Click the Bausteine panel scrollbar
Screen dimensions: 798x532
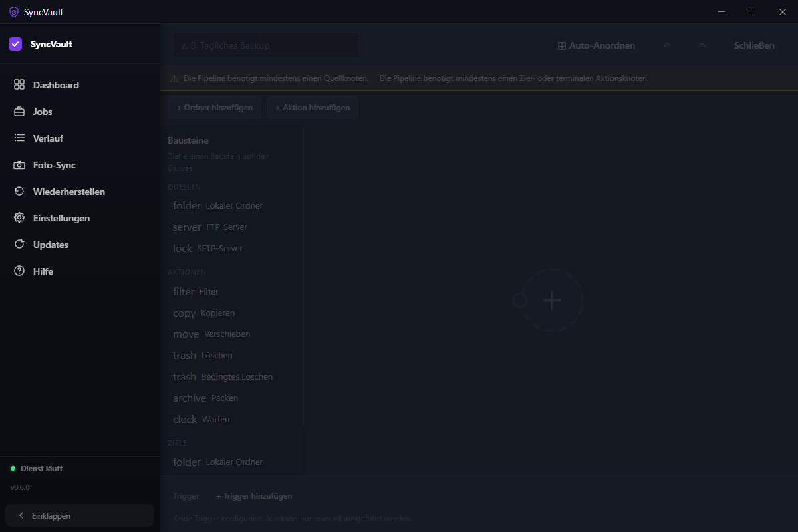pos(304,276)
